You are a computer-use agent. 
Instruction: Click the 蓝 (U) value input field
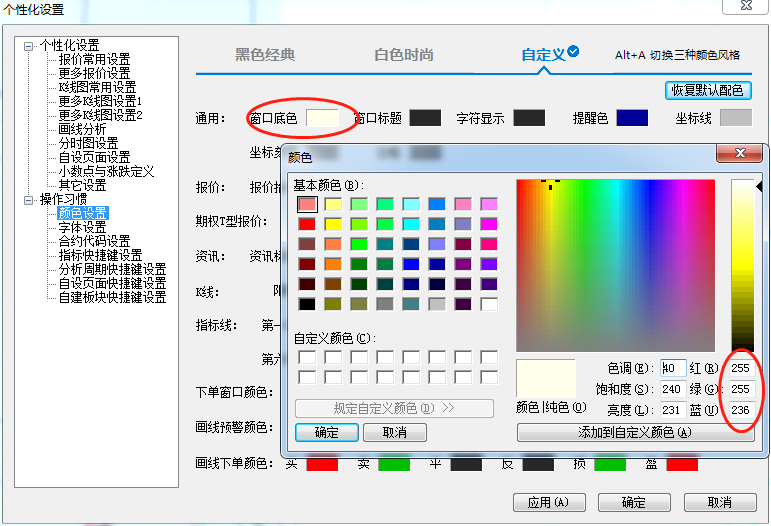[741, 410]
